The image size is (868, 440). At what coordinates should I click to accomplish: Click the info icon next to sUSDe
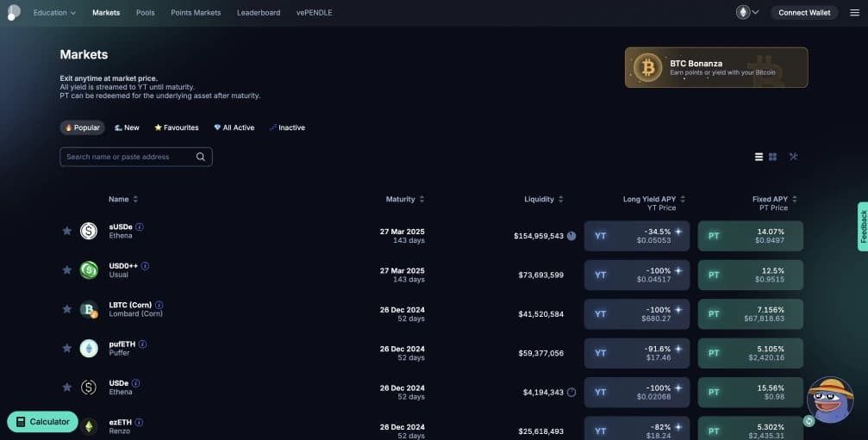[140, 226]
